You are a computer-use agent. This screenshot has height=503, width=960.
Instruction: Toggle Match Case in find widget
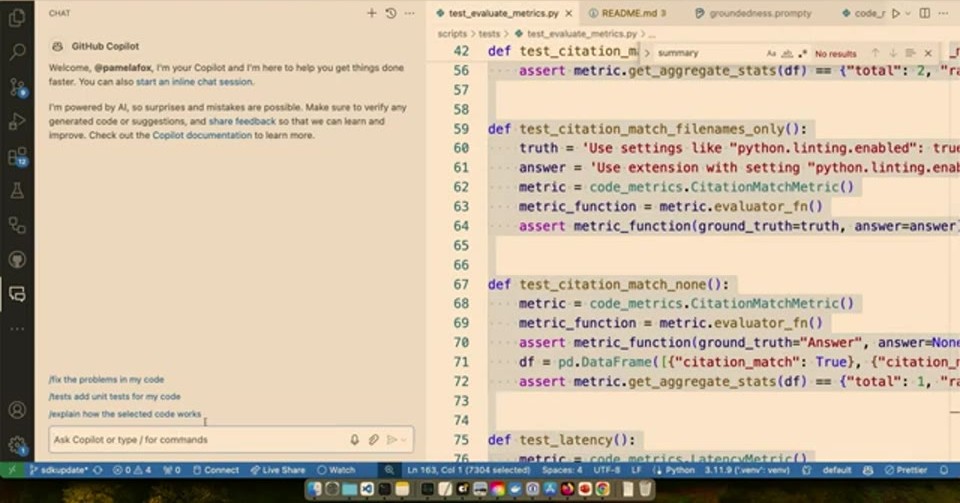tap(771, 53)
